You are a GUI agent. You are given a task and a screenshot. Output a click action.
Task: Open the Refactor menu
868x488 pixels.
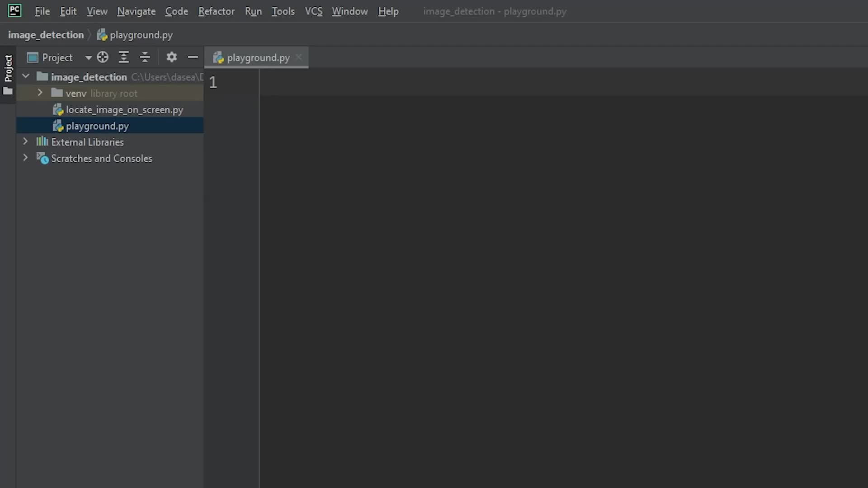[x=216, y=11]
